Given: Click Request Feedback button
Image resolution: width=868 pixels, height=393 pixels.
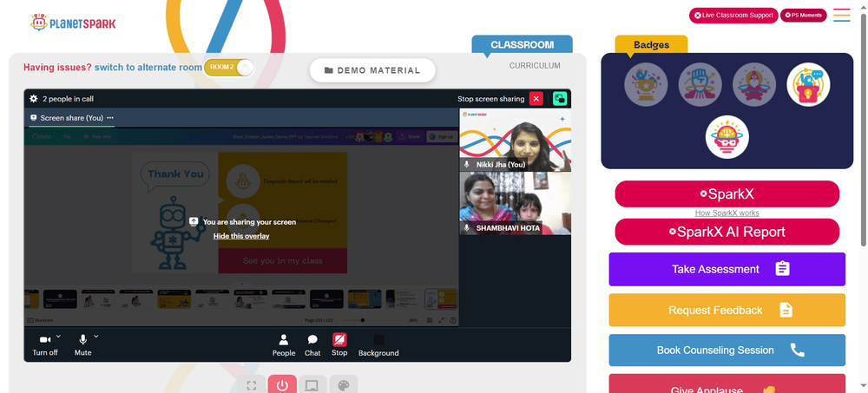Looking at the screenshot, I should [727, 310].
